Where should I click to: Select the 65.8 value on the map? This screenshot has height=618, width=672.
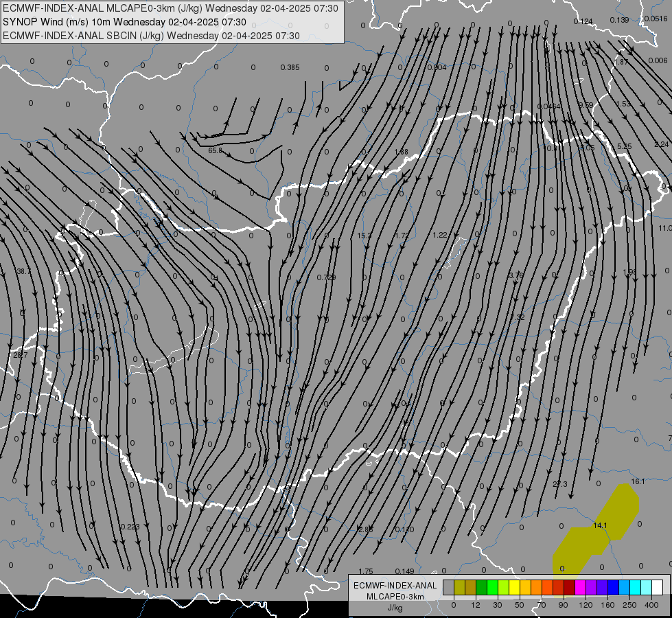click(215, 150)
